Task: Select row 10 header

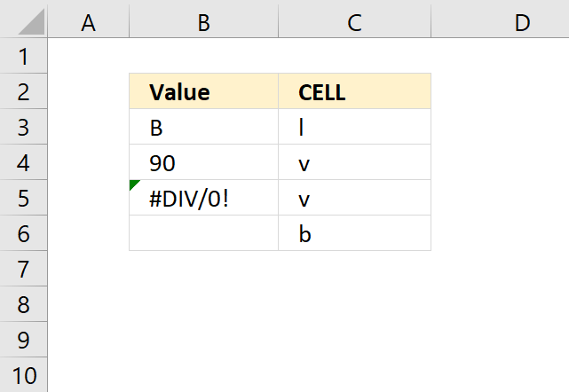Action: 23,376
